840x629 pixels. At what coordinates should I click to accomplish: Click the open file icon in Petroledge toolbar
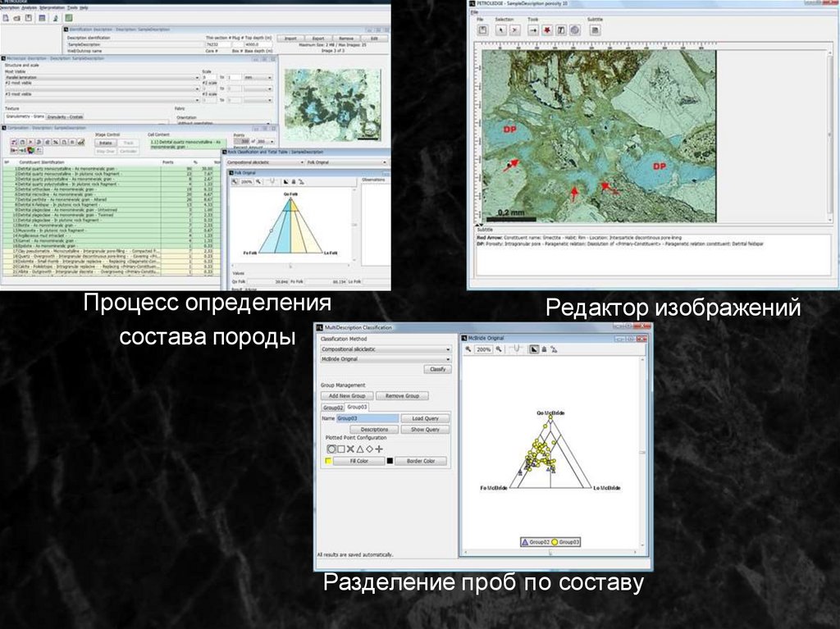point(16,18)
